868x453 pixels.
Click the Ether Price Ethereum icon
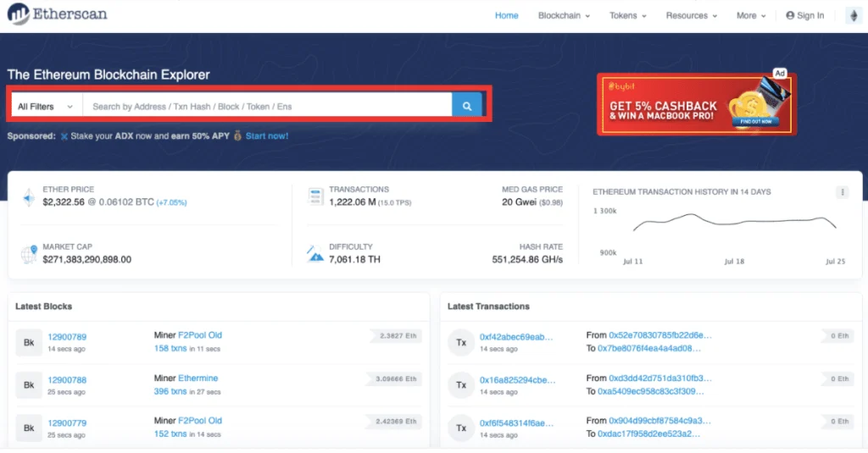[x=28, y=196]
